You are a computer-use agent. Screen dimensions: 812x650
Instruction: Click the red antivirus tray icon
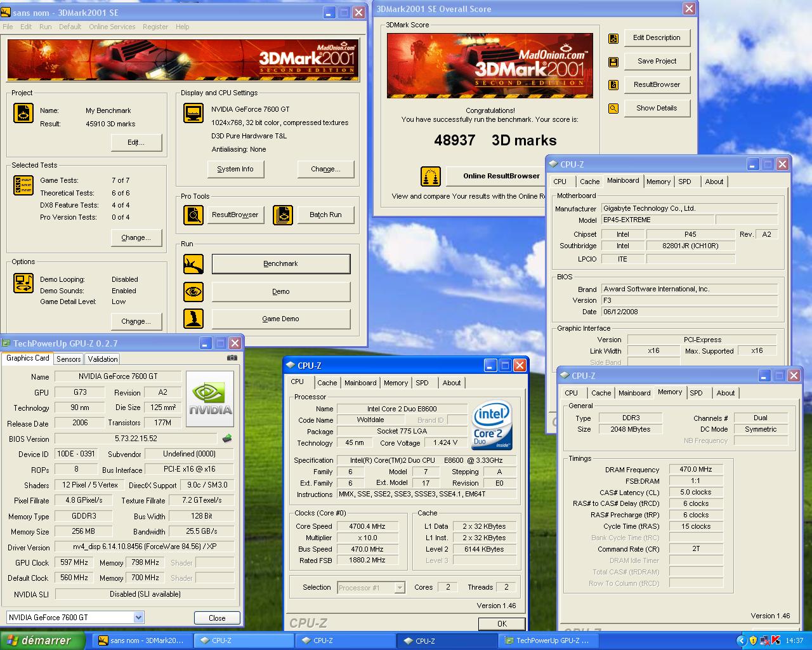(x=775, y=640)
